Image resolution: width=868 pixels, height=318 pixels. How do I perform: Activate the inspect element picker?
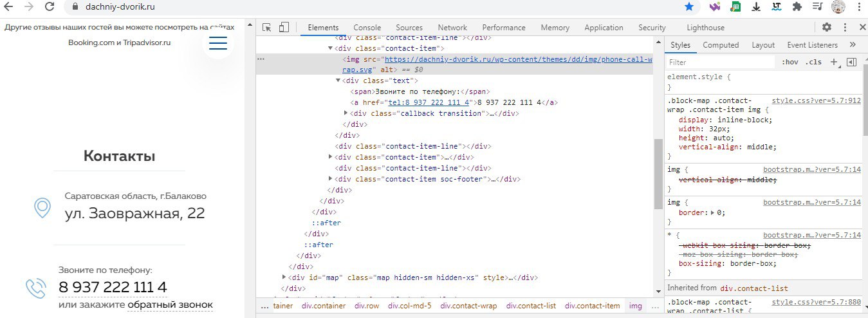(x=267, y=27)
